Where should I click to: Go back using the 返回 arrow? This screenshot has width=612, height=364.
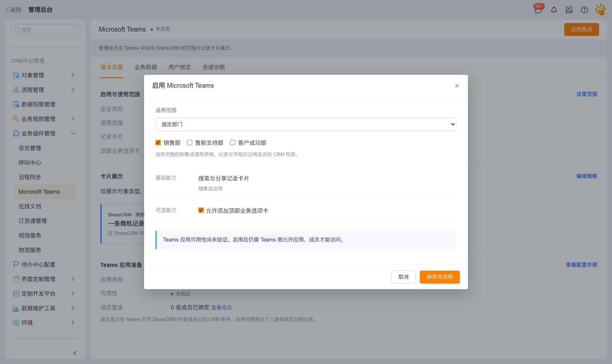(x=13, y=10)
